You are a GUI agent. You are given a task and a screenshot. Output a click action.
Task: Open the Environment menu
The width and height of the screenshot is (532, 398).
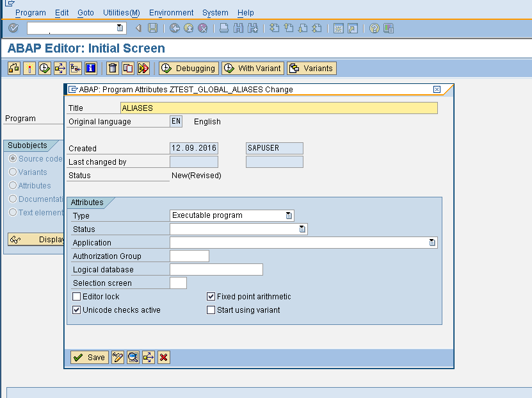(x=171, y=12)
